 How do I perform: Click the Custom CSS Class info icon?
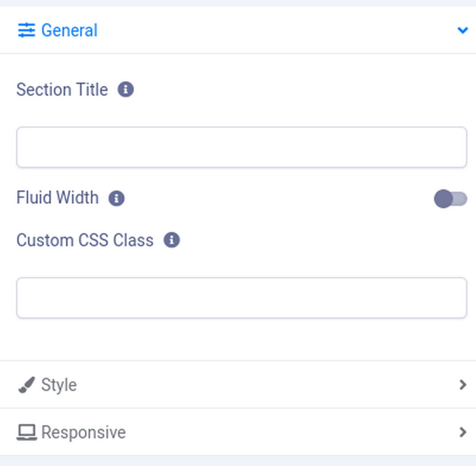(x=172, y=240)
